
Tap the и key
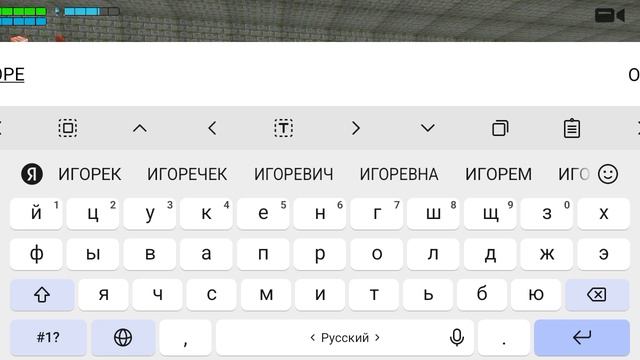[320, 294]
